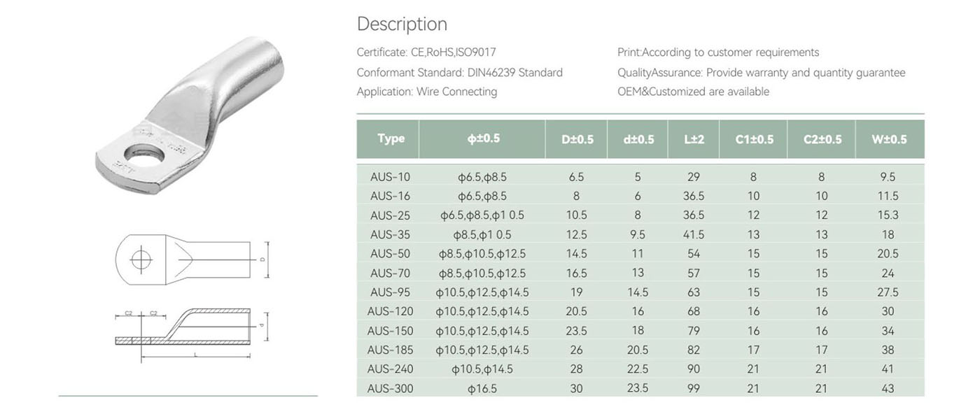Select the Type column header
This screenshot has height=407, width=980.
(391, 138)
